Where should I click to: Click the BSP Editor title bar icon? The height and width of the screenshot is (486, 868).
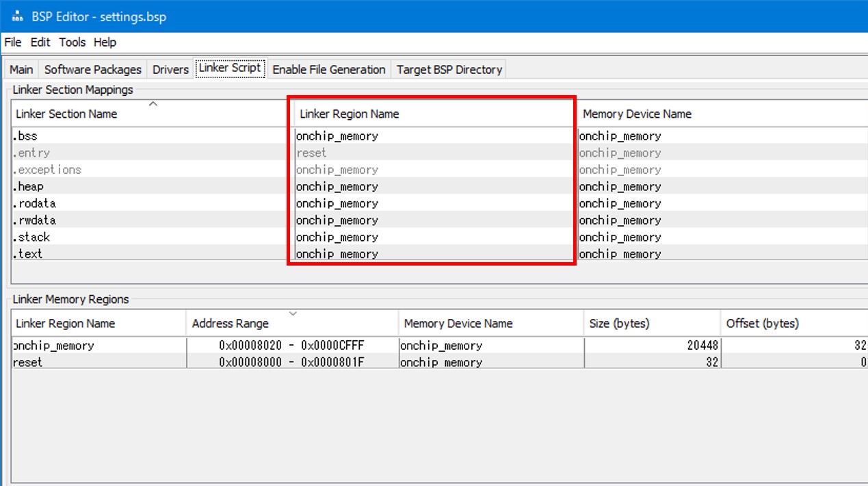[x=17, y=16]
